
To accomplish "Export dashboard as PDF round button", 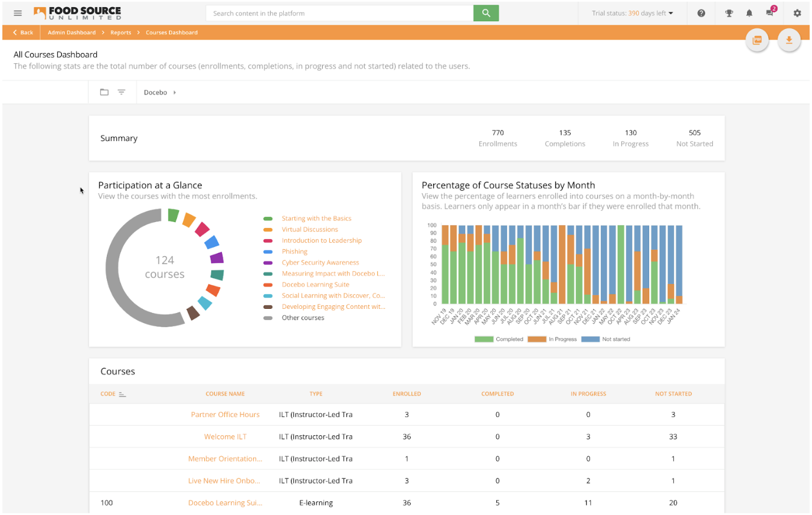I will pyautogui.click(x=757, y=40).
